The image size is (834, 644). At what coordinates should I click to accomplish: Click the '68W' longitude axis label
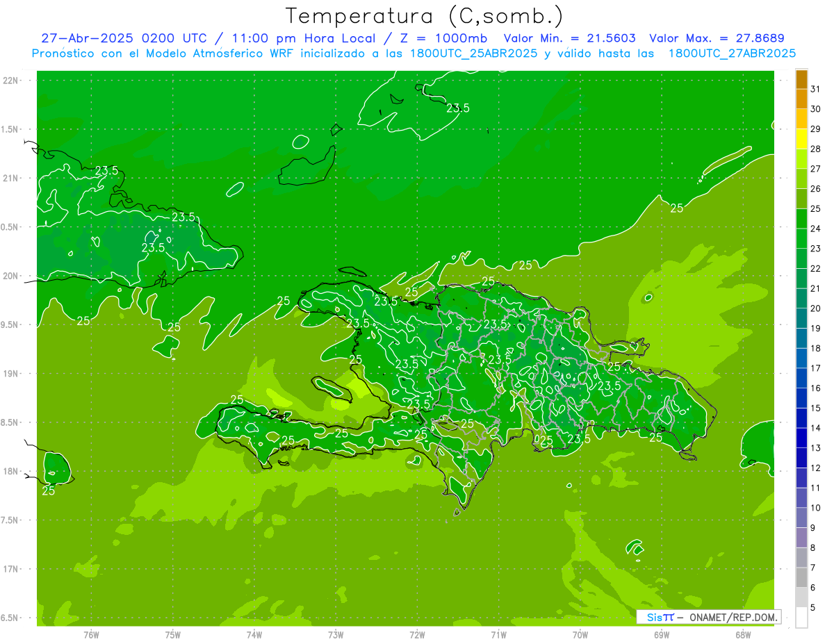(x=743, y=634)
